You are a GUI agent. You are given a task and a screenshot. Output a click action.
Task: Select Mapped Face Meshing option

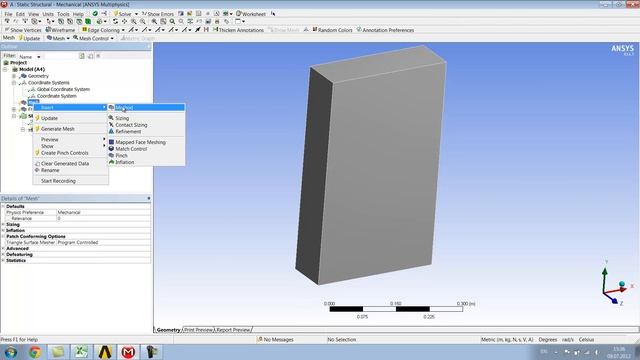click(146, 142)
